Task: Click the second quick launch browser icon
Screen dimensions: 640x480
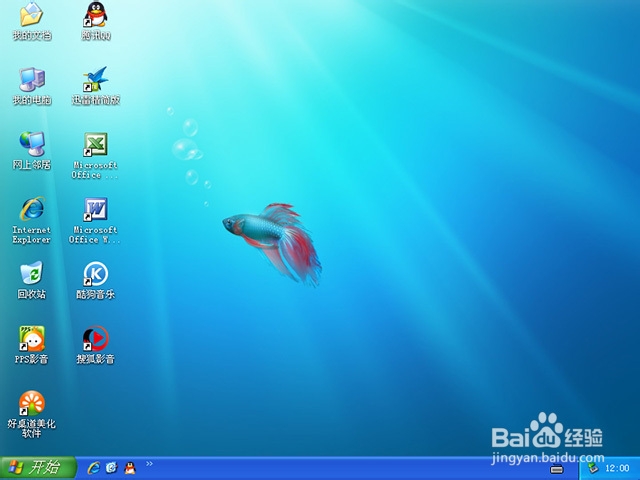Action: tap(111, 468)
